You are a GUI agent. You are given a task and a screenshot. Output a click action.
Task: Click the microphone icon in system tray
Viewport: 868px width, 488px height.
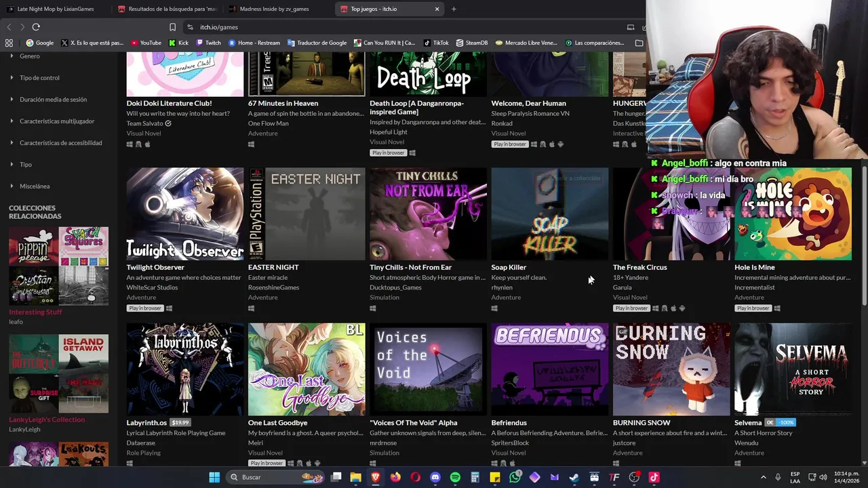click(x=778, y=477)
